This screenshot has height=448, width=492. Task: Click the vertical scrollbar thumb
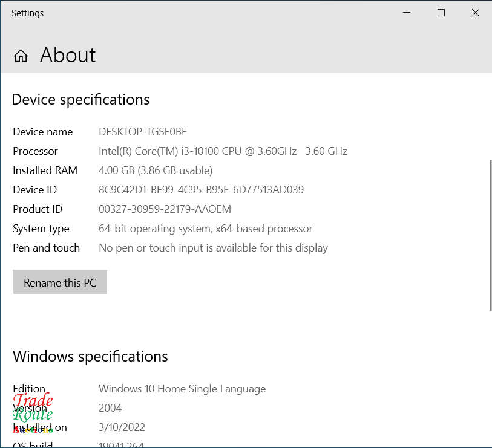coord(489,236)
